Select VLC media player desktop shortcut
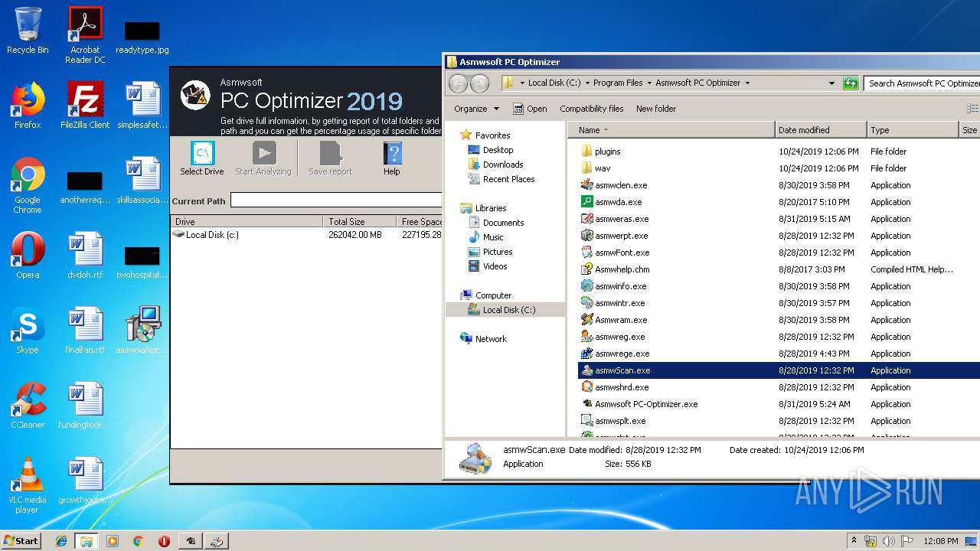The width and height of the screenshot is (980, 551). tap(28, 485)
